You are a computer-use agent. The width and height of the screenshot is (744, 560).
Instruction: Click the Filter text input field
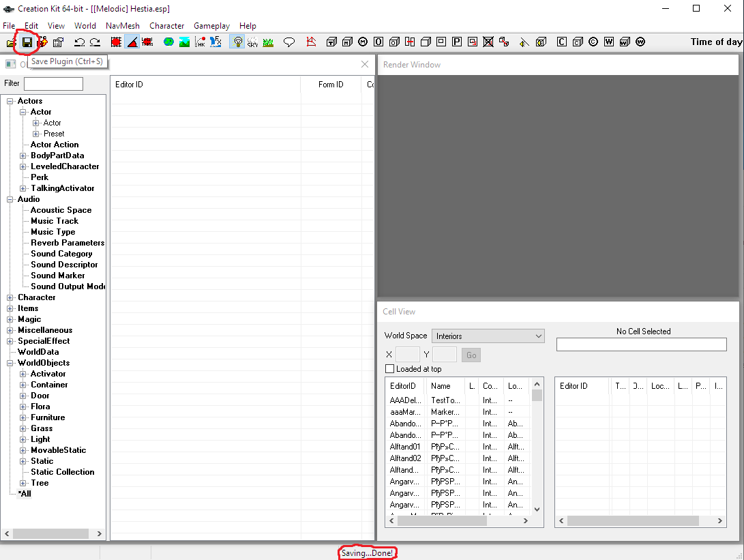click(x=53, y=84)
